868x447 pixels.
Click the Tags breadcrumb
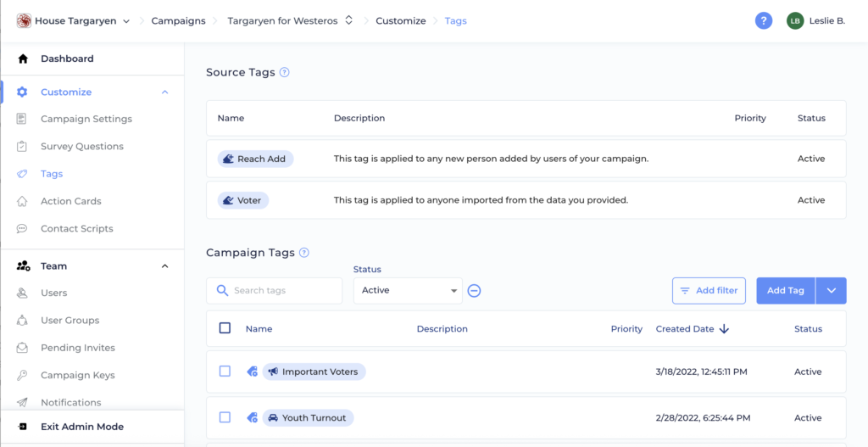[x=455, y=21]
